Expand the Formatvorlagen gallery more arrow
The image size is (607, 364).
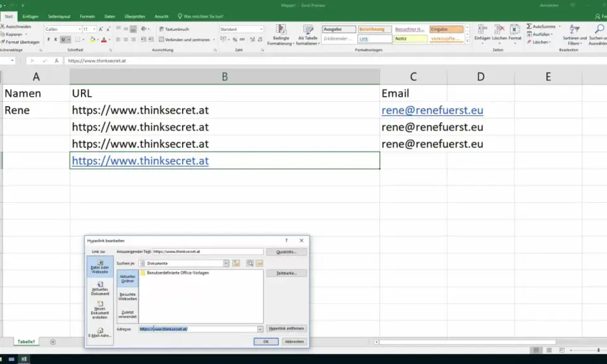pyautogui.click(x=467, y=40)
